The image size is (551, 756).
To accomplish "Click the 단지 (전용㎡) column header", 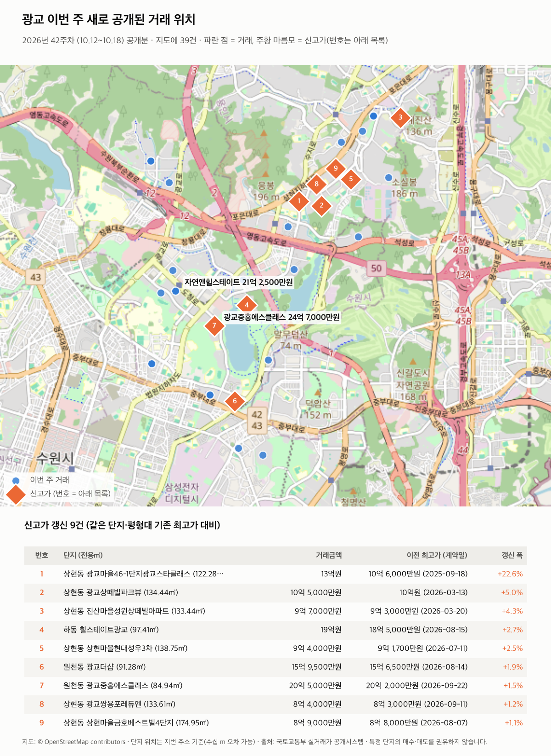I will (83, 555).
